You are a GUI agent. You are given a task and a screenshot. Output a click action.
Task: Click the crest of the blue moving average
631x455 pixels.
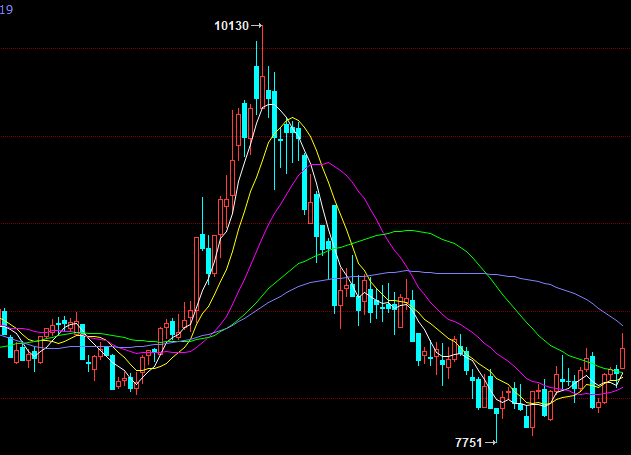(405, 270)
